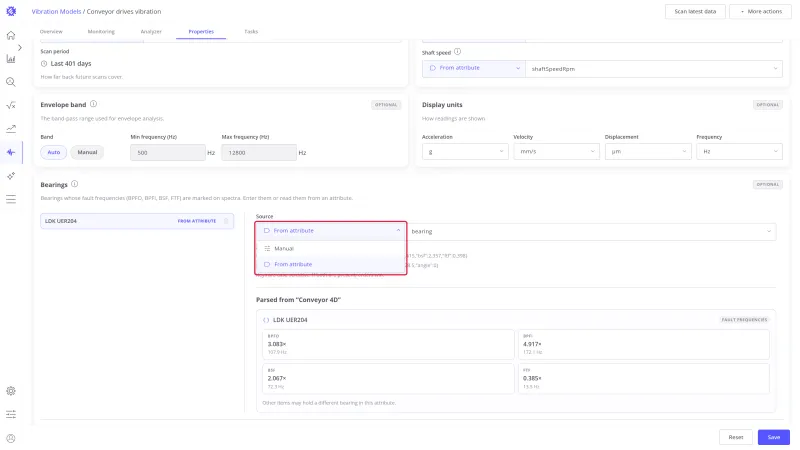This screenshot has height=450, width=800.
Task: Open the More actions menu
Action: 760,11
